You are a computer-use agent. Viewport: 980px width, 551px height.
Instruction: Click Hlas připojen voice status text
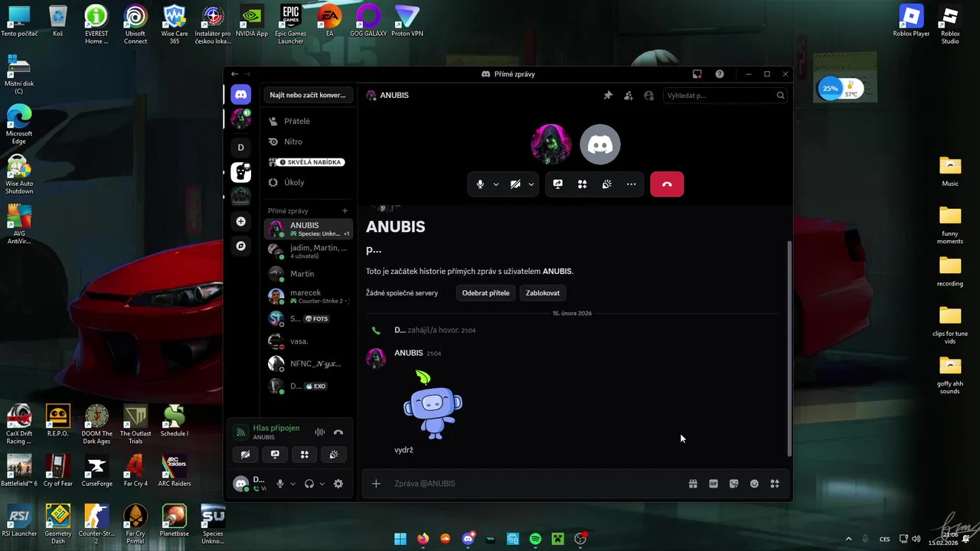[x=276, y=429]
